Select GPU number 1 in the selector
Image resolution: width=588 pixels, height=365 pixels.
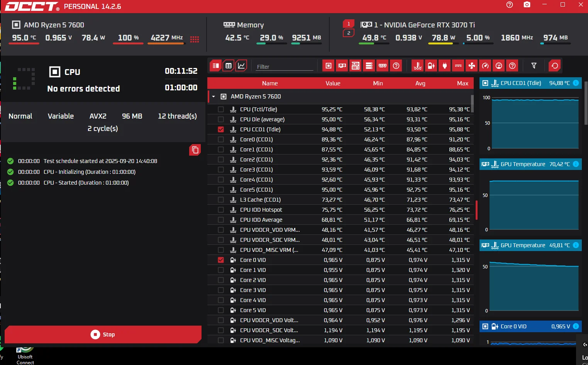pos(349,24)
